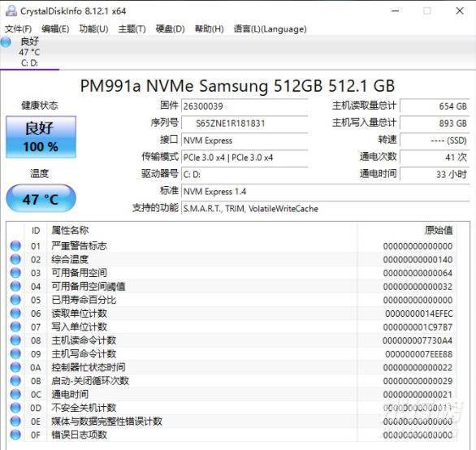Click the 驱动器号 field showing C: D:
476x450 pixels.
pyautogui.click(x=244, y=175)
